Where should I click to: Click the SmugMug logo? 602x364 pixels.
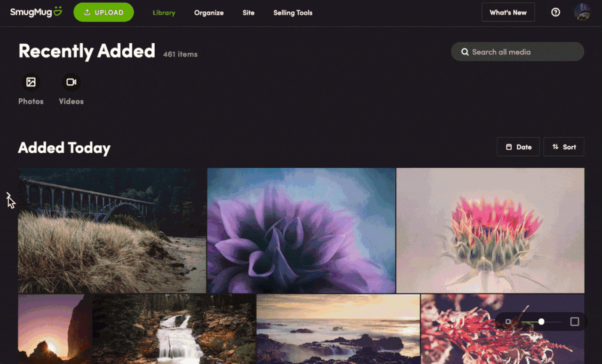pyautogui.click(x=36, y=12)
